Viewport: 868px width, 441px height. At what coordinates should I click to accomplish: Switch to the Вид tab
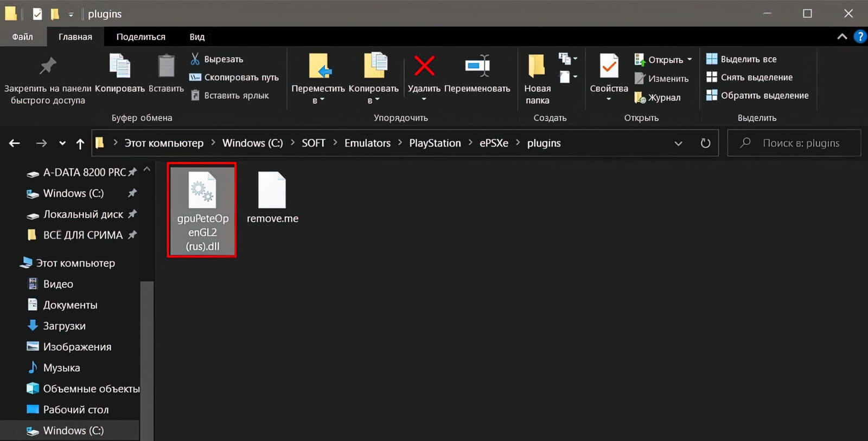(x=197, y=37)
